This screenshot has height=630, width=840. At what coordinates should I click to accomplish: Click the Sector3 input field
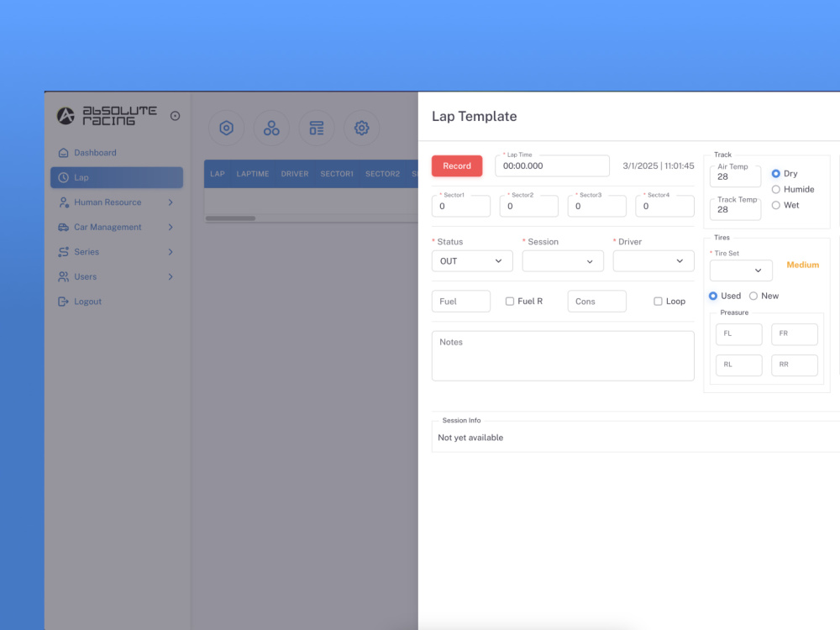[x=596, y=207]
